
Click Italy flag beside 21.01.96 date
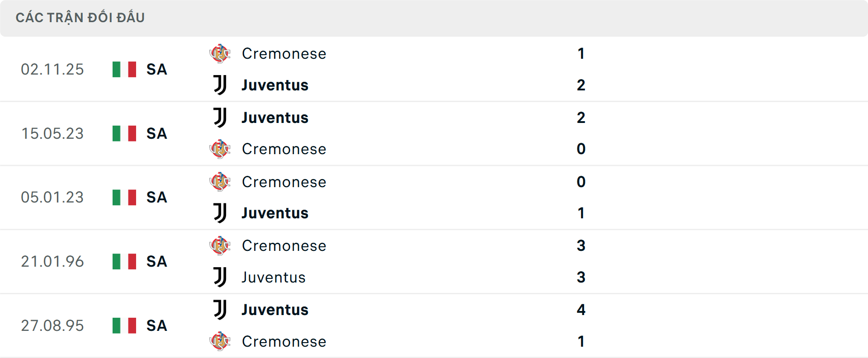[x=124, y=261]
